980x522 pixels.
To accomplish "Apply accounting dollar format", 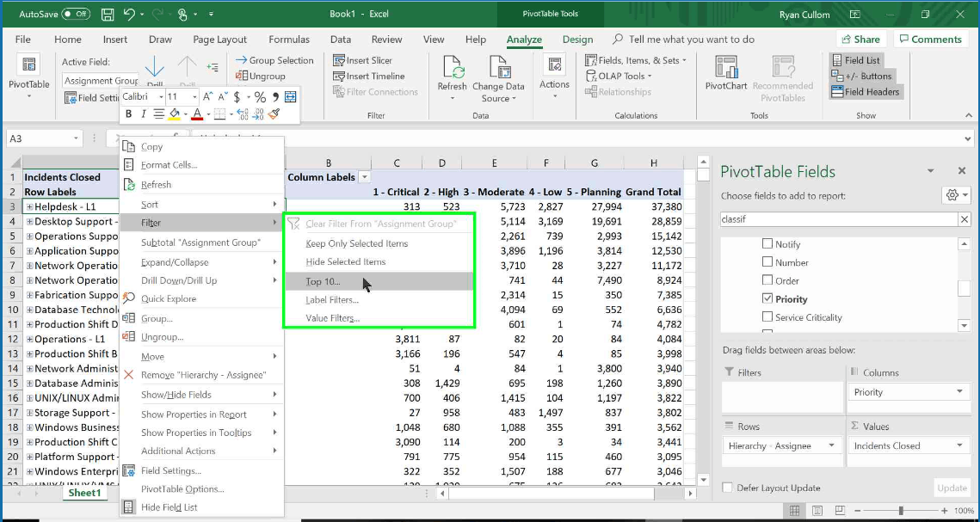I will point(237,97).
